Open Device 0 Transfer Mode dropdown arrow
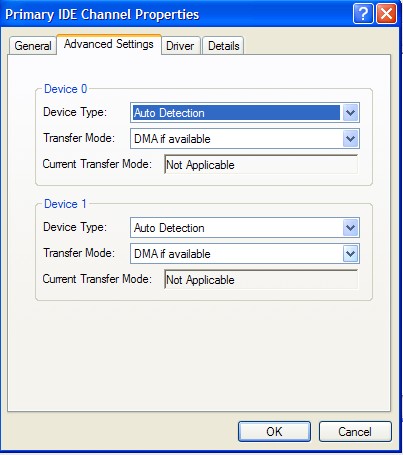Image resolution: width=403 pixels, height=455 pixels. (350, 138)
